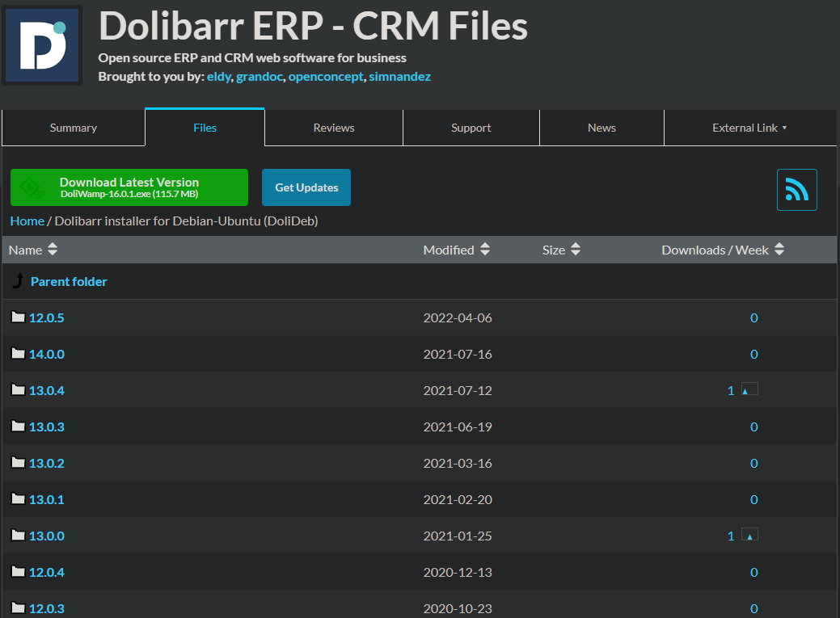Toggle sort order on Name column
The width and height of the screenshot is (840, 618).
click(x=52, y=250)
